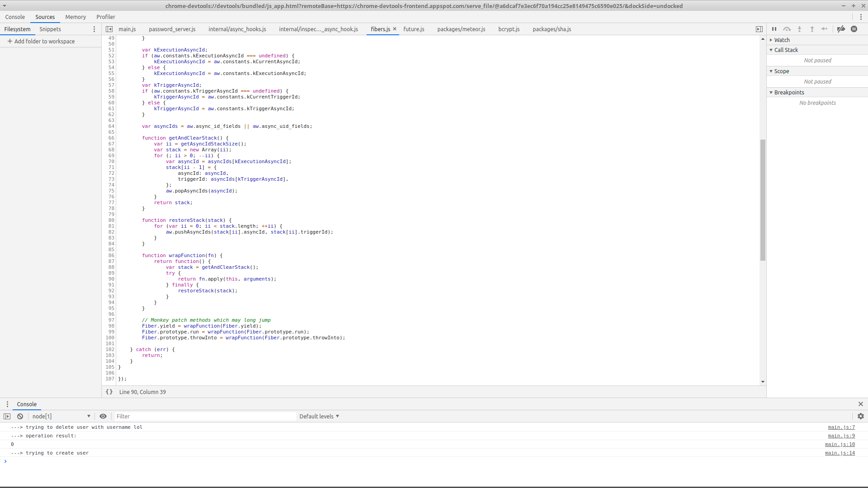Click line number 66 in the gutter
This screenshot has width=868, height=488.
tap(111, 138)
